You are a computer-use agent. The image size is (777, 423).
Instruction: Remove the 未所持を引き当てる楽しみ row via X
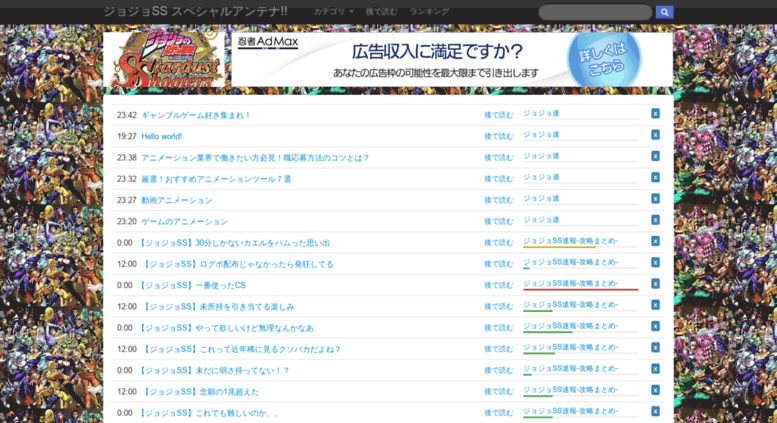pos(655,306)
